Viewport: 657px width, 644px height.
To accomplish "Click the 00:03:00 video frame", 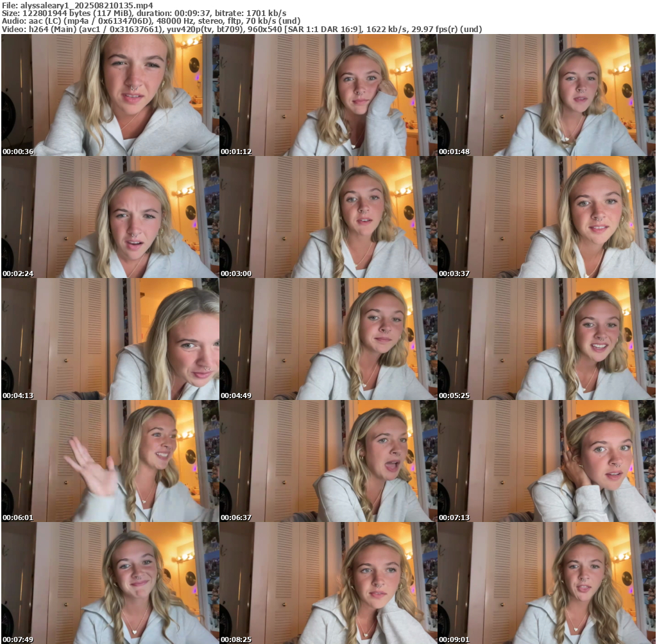I will point(328,217).
